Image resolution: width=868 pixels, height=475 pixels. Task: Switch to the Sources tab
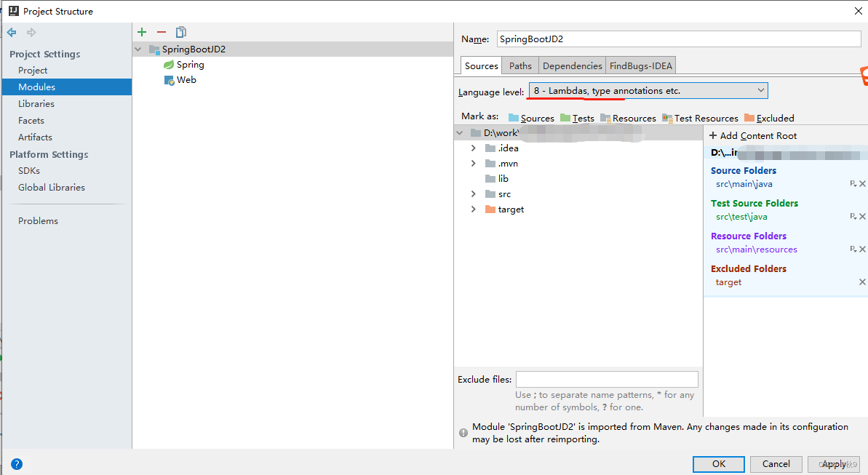(x=481, y=66)
